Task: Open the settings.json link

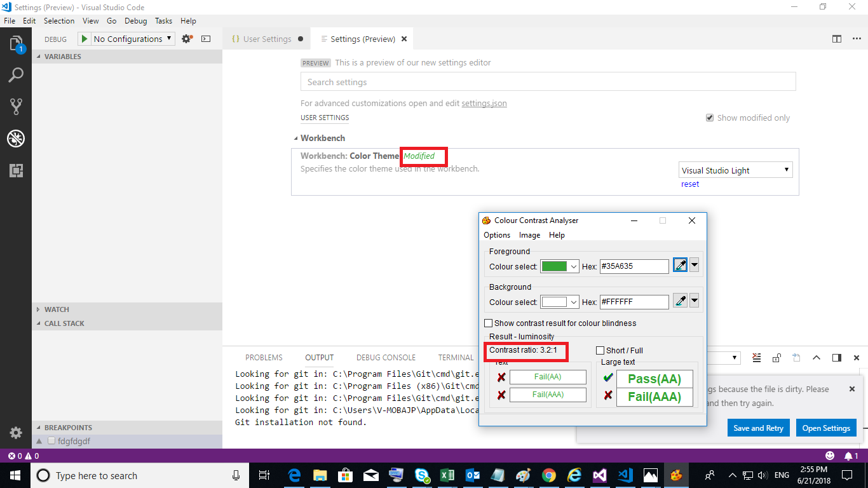Action: (x=484, y=103)
